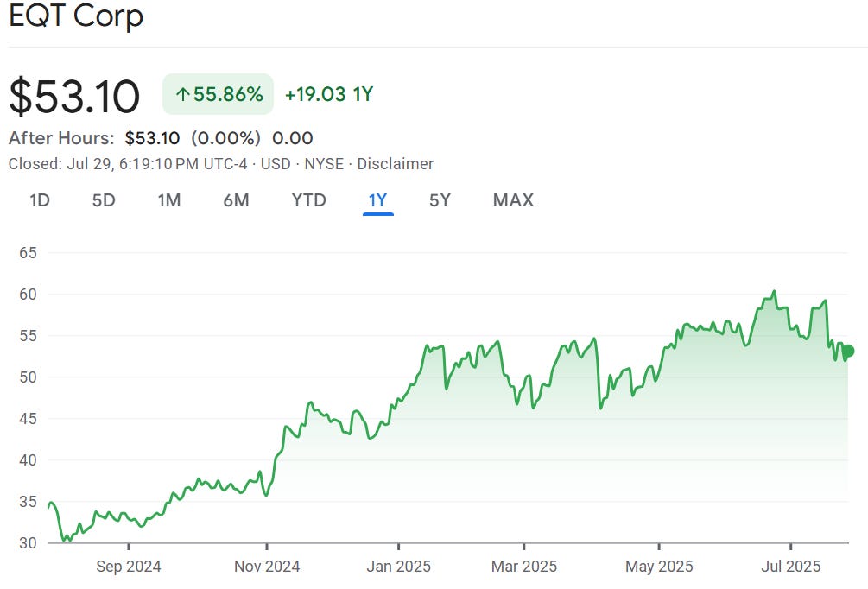Click the Jan 2025 axis label

398,567
